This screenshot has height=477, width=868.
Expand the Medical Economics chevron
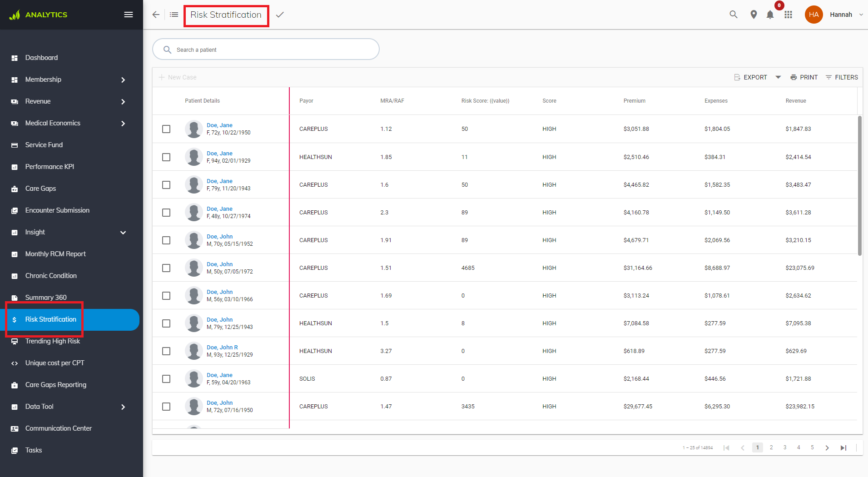(x=123, y=123)
